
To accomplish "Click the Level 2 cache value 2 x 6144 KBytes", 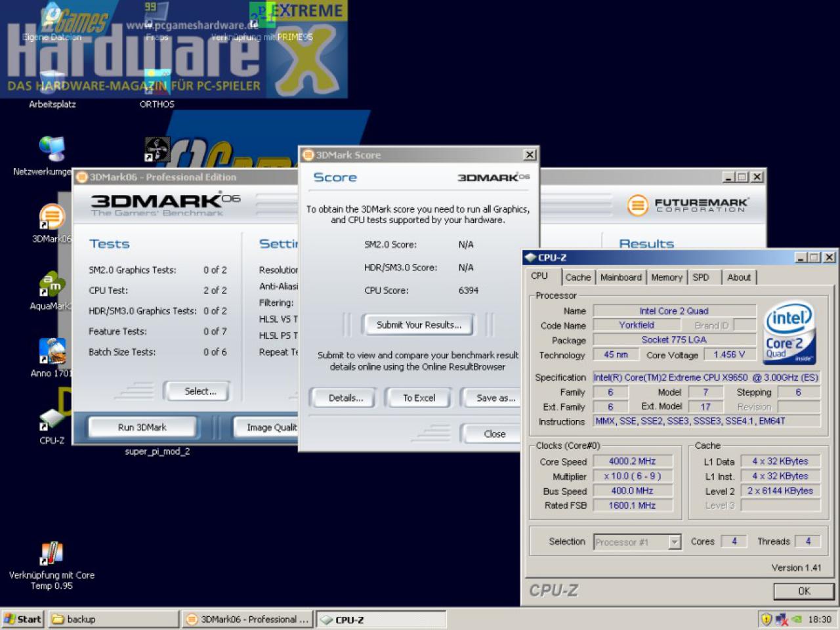I will point(780,491).
